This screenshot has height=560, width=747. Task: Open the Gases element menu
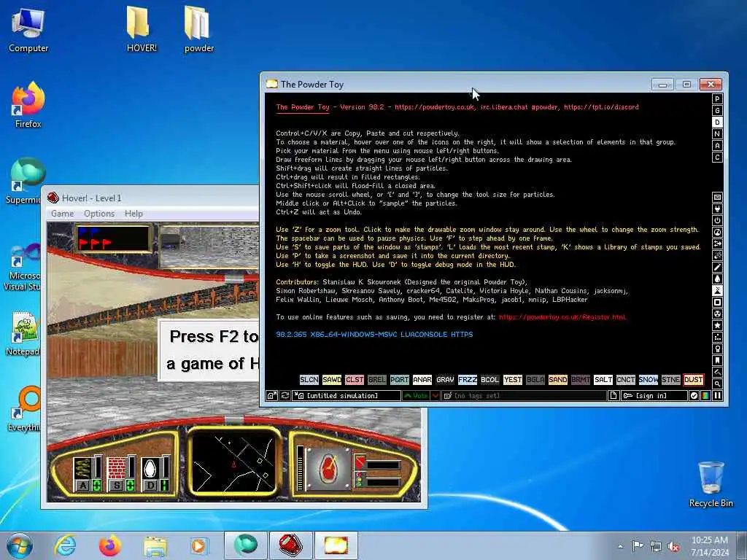717,267
